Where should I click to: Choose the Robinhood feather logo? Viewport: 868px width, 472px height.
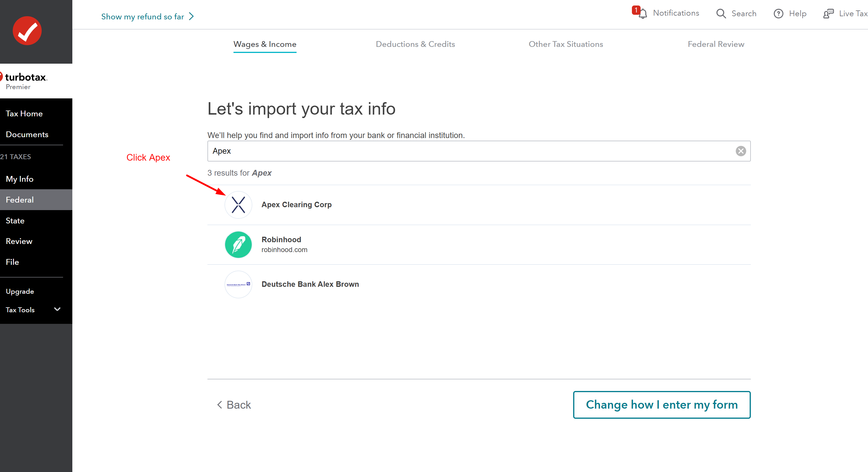(238, 245)
